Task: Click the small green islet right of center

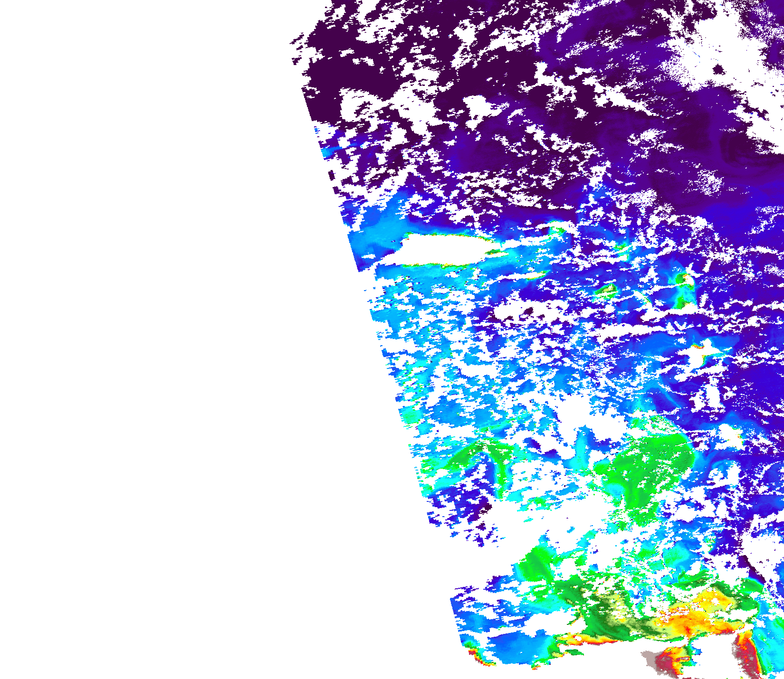Action: click(607, 289)
